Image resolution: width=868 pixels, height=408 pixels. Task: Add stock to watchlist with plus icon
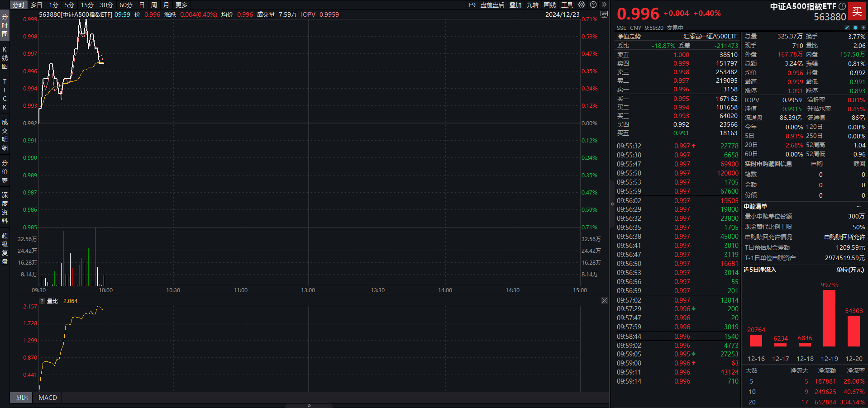[x=863, y=28]
